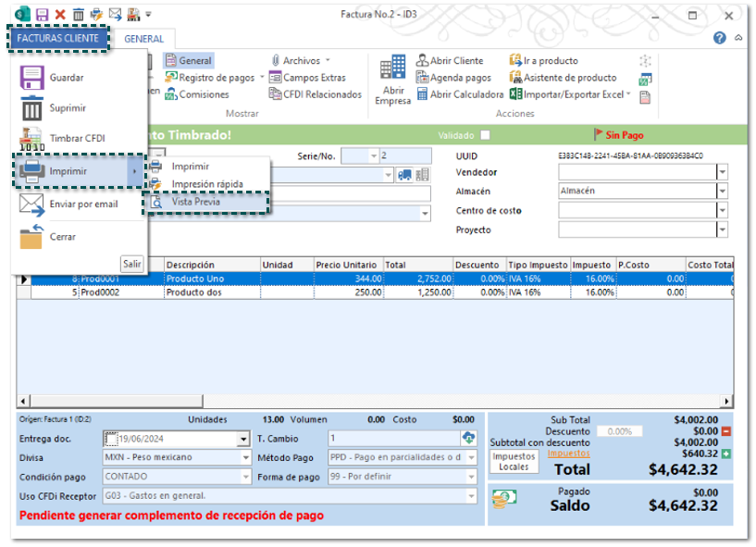The image size is (756, 547).
Task: Expand the Vendedor dropdown
Action: 723,172
